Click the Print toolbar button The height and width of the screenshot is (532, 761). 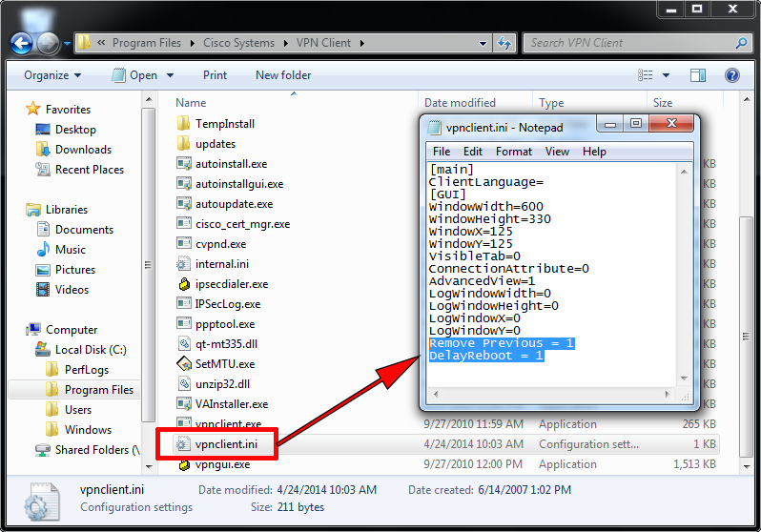click(x=215, y=75)
